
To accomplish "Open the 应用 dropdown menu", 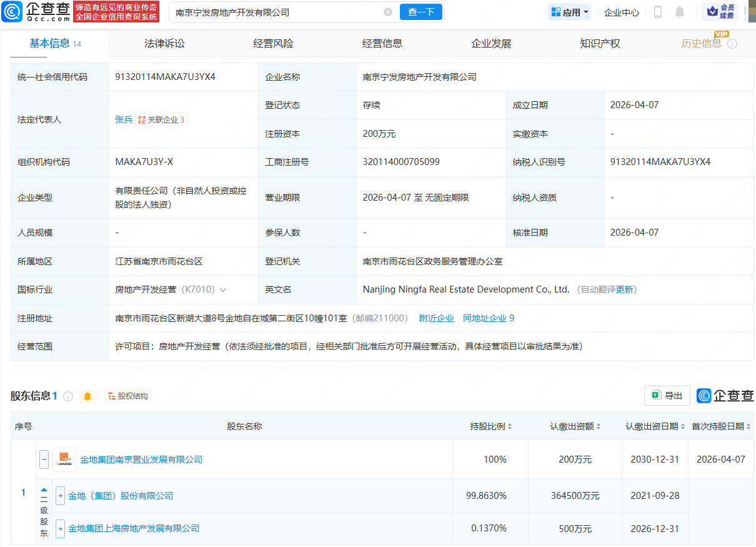I will (569, 12).
